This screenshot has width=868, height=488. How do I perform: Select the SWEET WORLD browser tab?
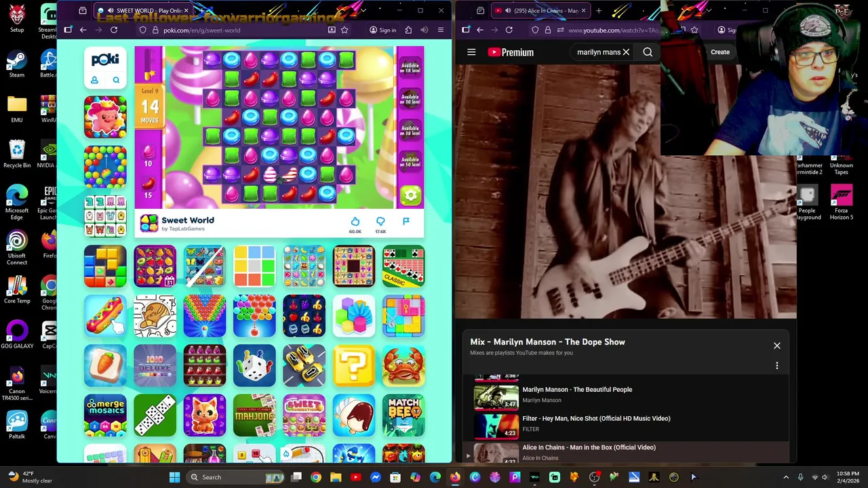tap(142, 11)
